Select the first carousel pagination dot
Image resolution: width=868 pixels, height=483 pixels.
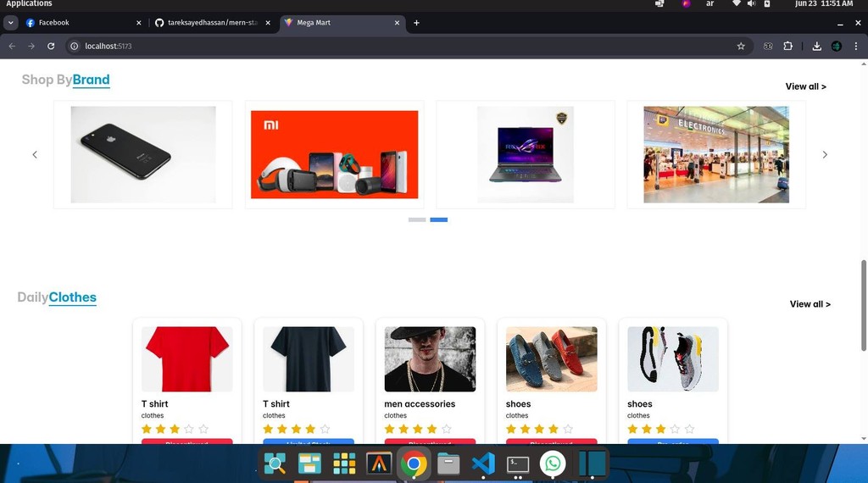click(417, 219)
